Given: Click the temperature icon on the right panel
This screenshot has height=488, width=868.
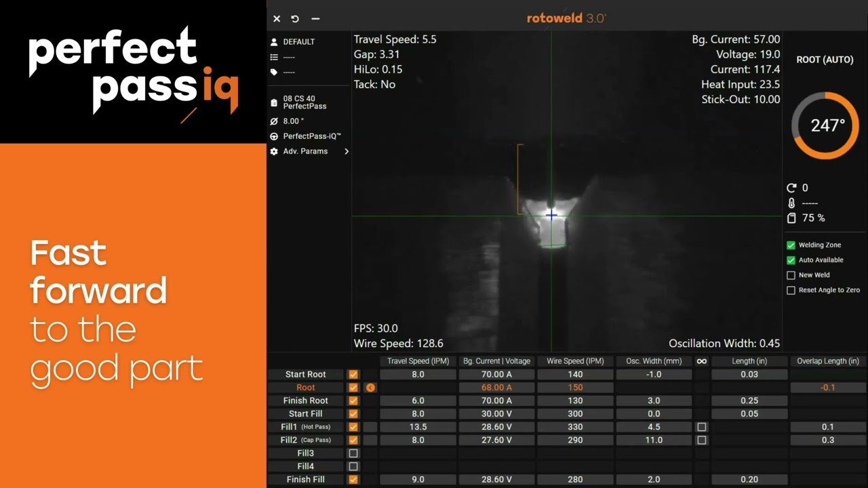Looking at the screenshot, I should [x=791, y=203].
